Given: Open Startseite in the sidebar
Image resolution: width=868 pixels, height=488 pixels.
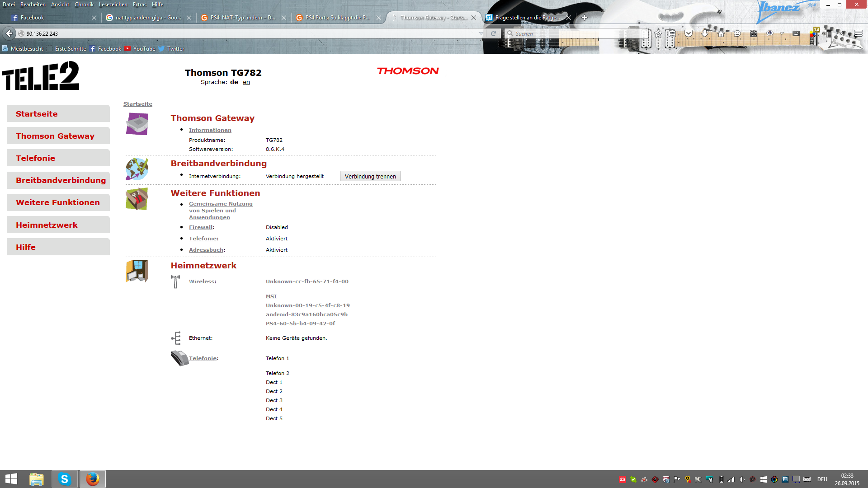Looking at the screenshot, I should coord(58,114).
